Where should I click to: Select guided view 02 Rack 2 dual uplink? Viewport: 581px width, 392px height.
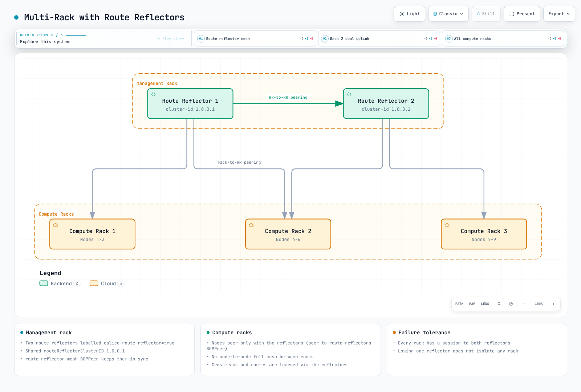379,38
